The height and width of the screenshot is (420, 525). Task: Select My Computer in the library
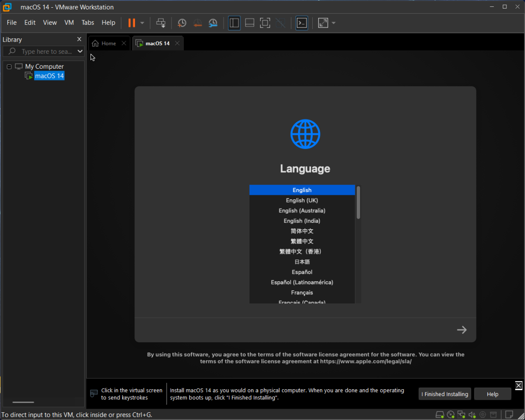44,66
